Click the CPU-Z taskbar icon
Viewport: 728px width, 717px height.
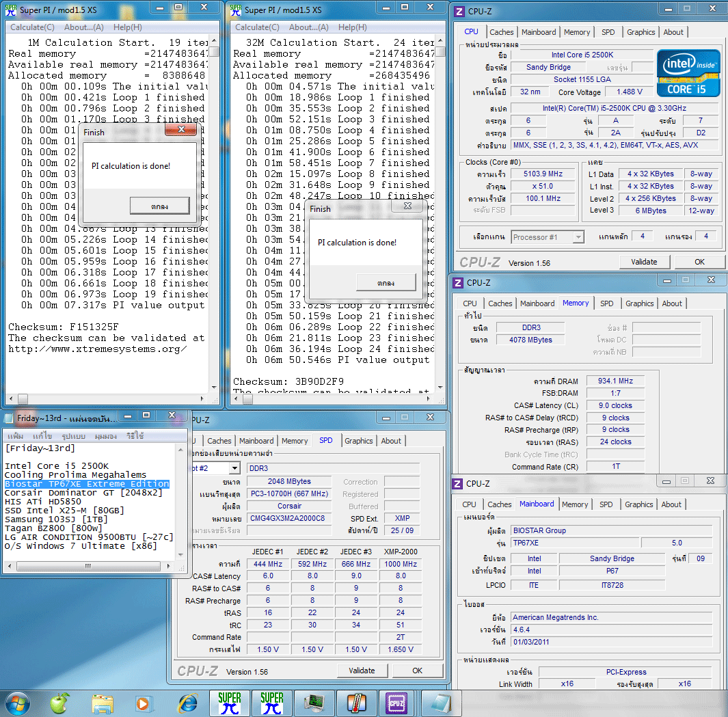tap(396, 702)
